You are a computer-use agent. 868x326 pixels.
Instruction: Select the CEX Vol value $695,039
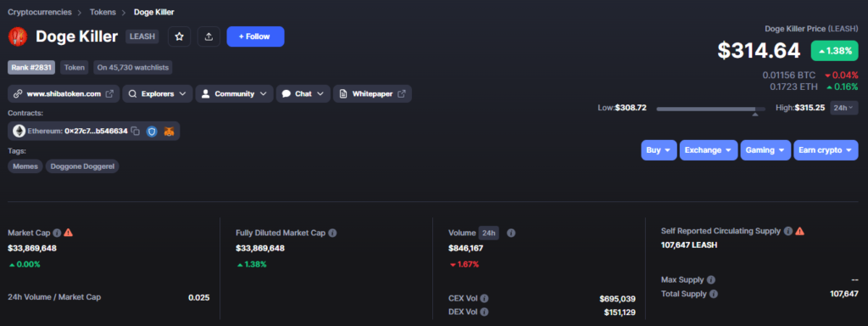(617, 298)
